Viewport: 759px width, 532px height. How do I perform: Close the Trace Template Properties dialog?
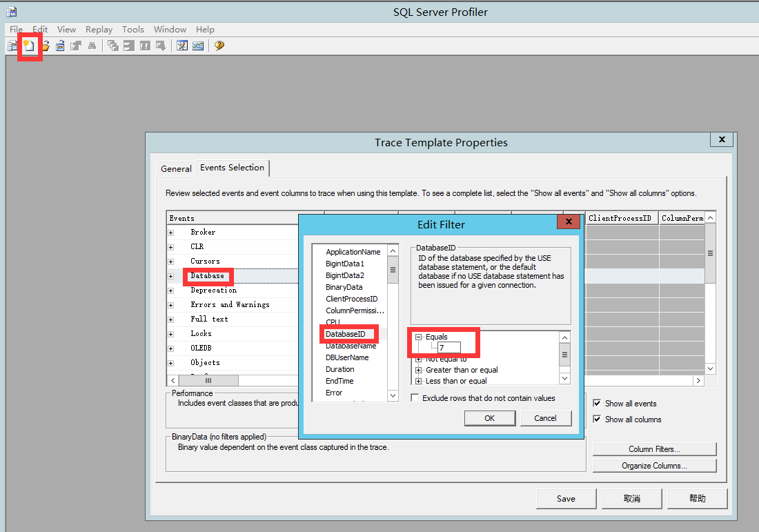pyautogui.click(x=722, y=139)
